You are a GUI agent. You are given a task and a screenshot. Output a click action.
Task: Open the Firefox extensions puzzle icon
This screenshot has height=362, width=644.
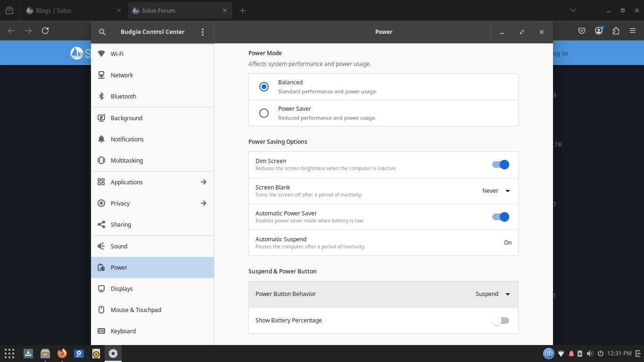click(616, 31)
